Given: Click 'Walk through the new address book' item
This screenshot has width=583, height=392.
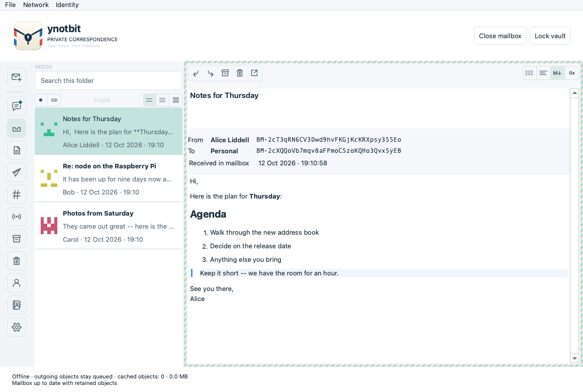Looking at the screenshot, I should click(264, 233).
